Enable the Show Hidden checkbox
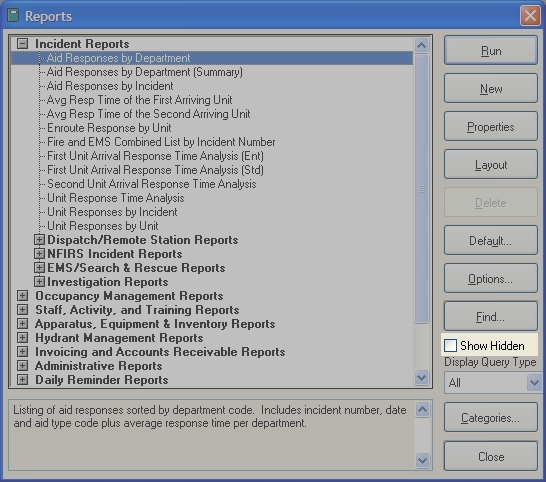Screen dimensions: 546x482 (450, 345)
